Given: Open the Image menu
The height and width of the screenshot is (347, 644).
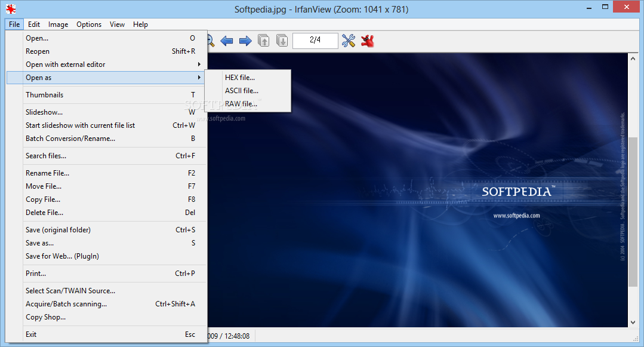Looking at the screenshot, I should [x=58, y=24].
